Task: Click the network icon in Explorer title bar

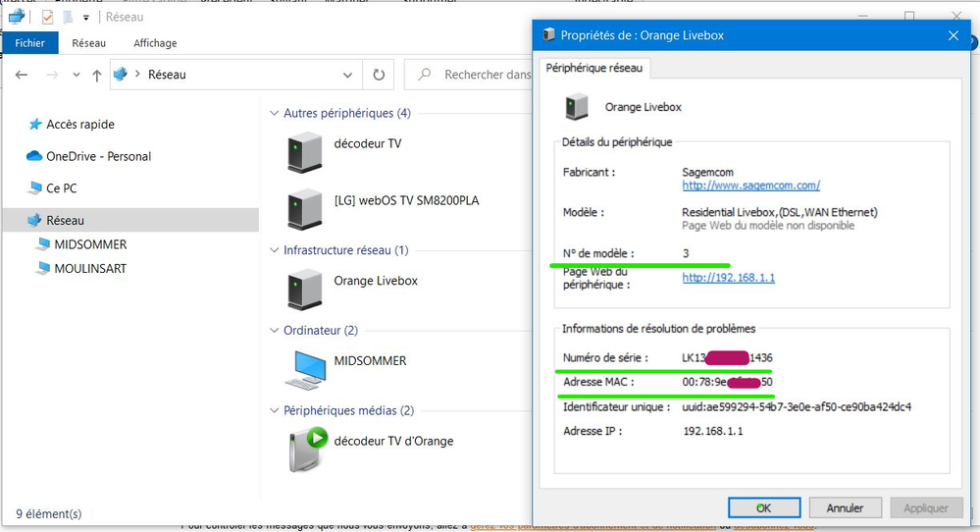Action: click(x=17, y=17)
